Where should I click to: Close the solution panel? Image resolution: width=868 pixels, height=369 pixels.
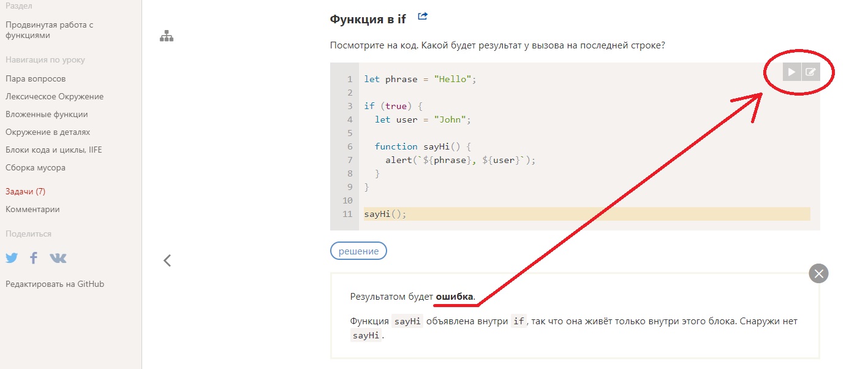tap(818, 273)
